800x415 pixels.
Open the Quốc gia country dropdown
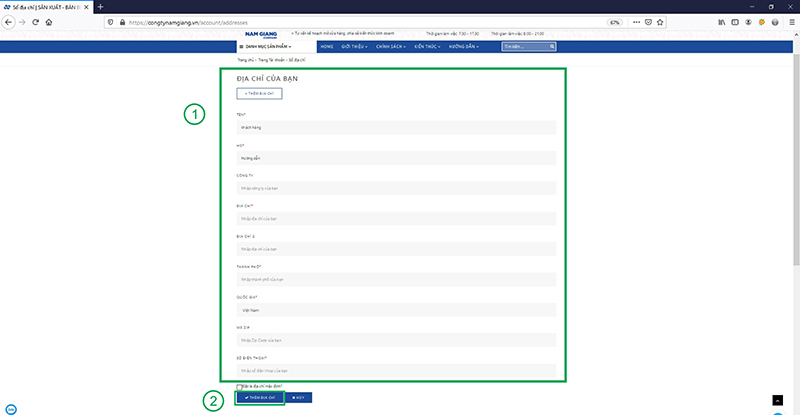pos(396,310)
